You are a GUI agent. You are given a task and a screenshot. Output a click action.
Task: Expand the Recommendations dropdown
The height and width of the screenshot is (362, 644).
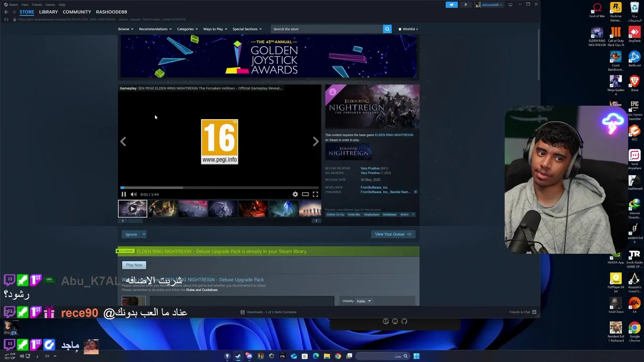pos(155,29)
